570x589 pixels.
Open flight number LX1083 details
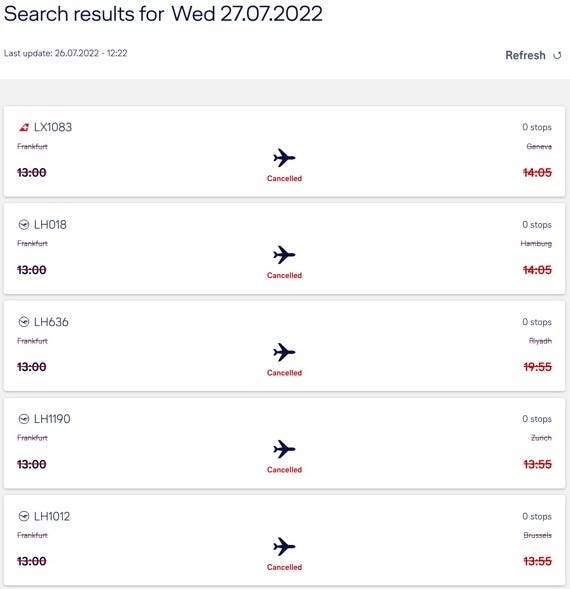[53, 127]
